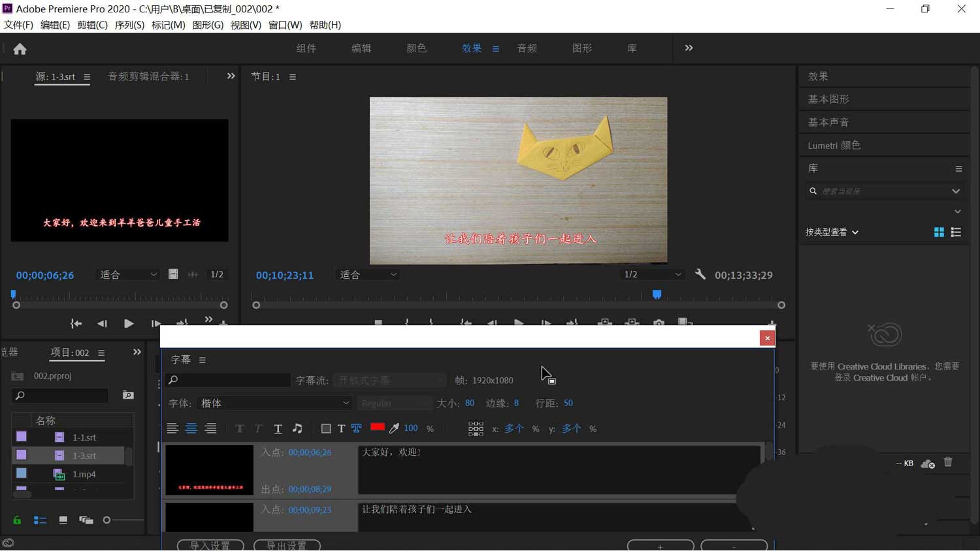Find items with the project bin search icon
Image resolution: width=980 pixels, height=551 pixels.
128,395
